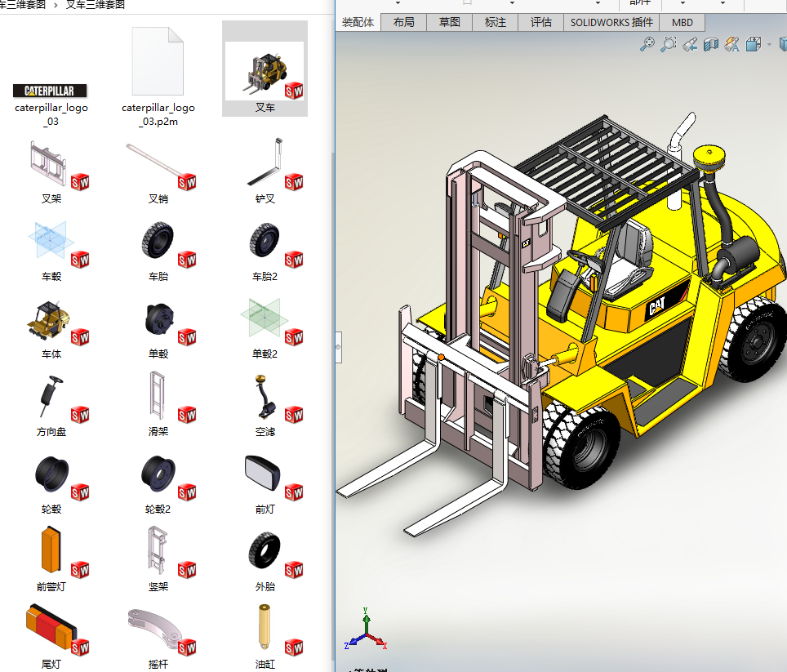Screen dimensions: 787x672
Task: Select the 方向盘 steering wheel part file
Action: (51, 397)
